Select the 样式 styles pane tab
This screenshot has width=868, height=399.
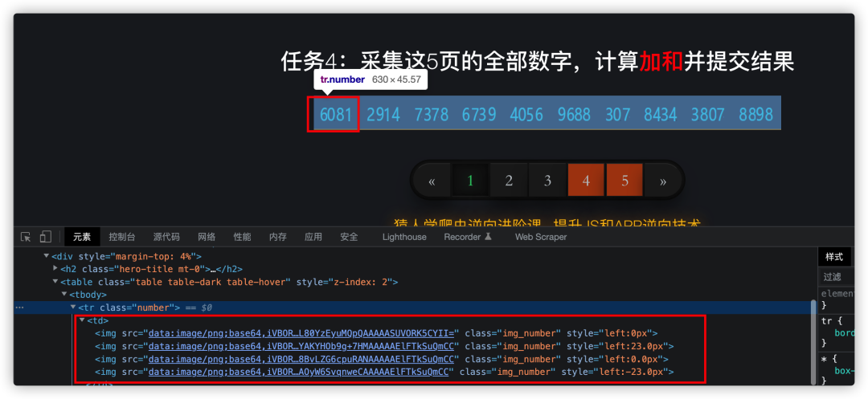834,257
